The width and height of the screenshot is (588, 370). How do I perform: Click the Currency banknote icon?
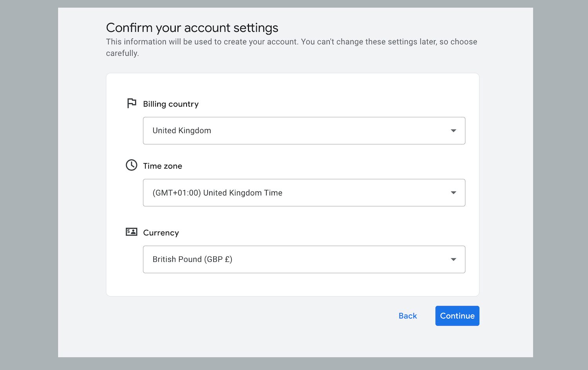coord(131,232)
